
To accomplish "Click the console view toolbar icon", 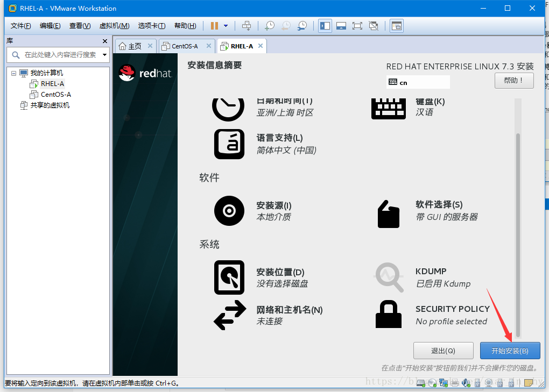I will tap(397, 26).
